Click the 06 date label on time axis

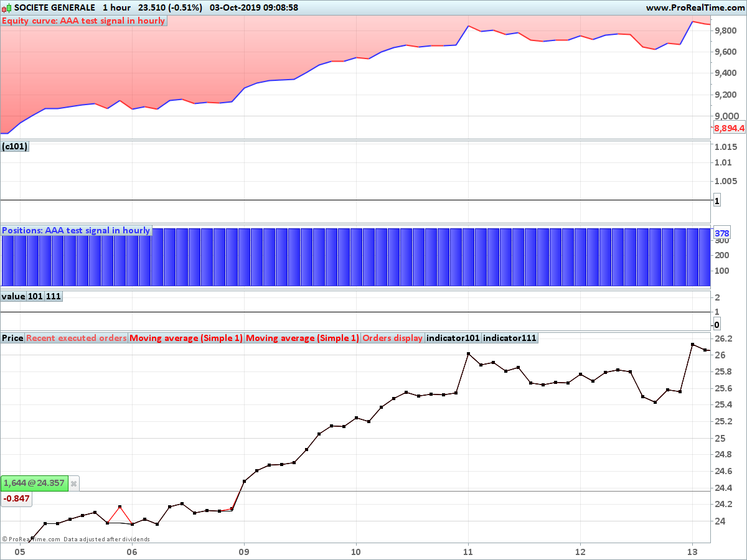click(132, 551)
